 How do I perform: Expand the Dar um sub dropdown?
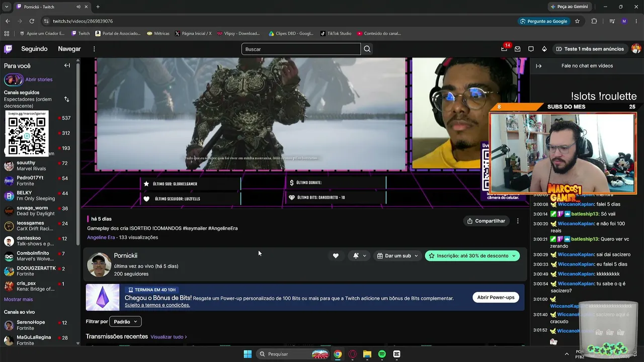397,256
